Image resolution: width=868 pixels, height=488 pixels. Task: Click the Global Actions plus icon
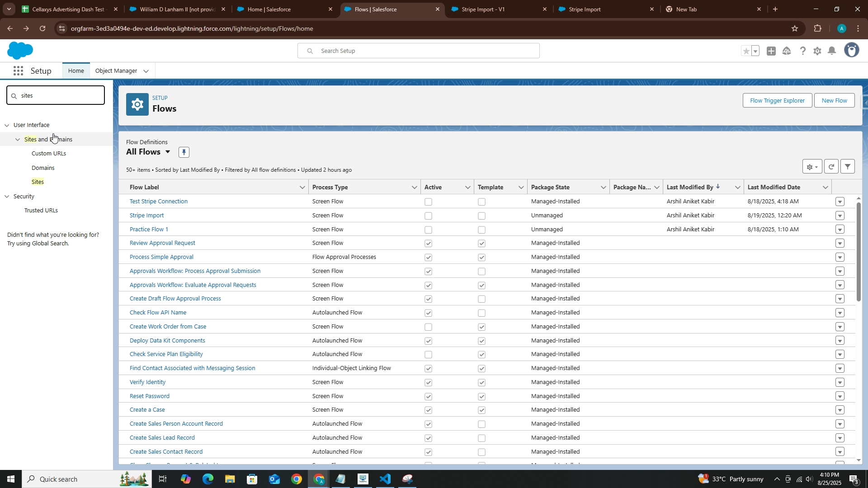click(x=771, y=51)
